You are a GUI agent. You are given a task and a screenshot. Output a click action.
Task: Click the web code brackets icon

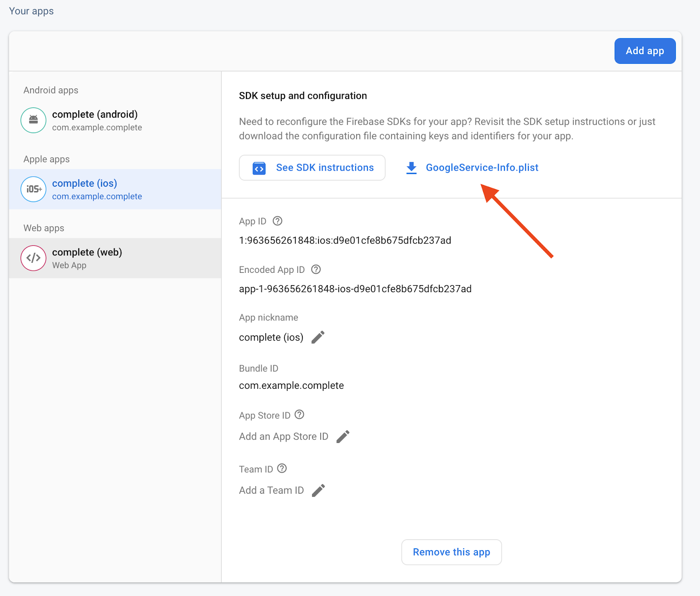pyautogui.click(x=33, y=258)
